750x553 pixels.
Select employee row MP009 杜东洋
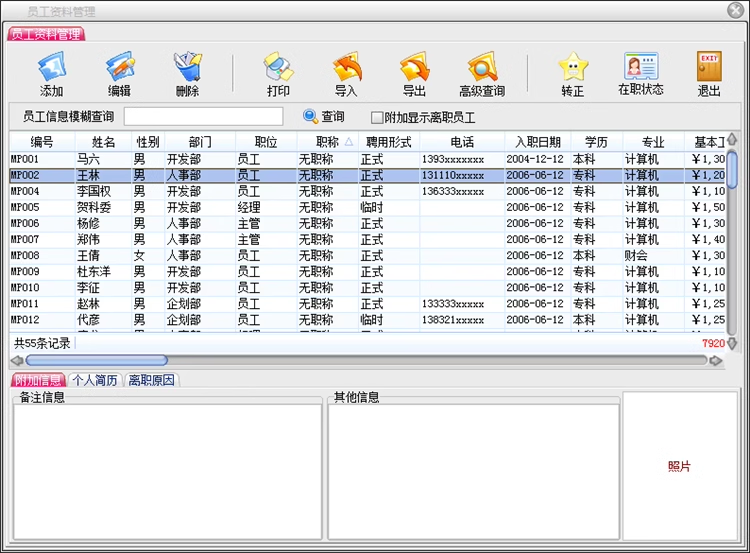coord(367,271)
